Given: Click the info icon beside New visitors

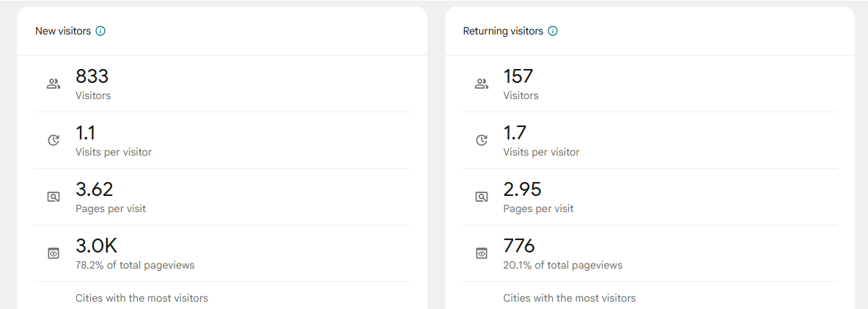Looking at the screenshot, I should [x=100, y=32].
